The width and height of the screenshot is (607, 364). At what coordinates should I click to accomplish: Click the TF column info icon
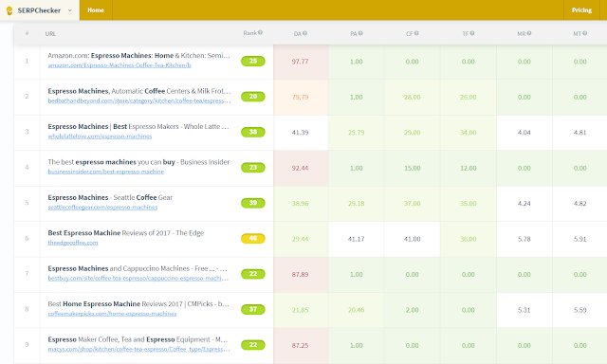click(472, 33)
